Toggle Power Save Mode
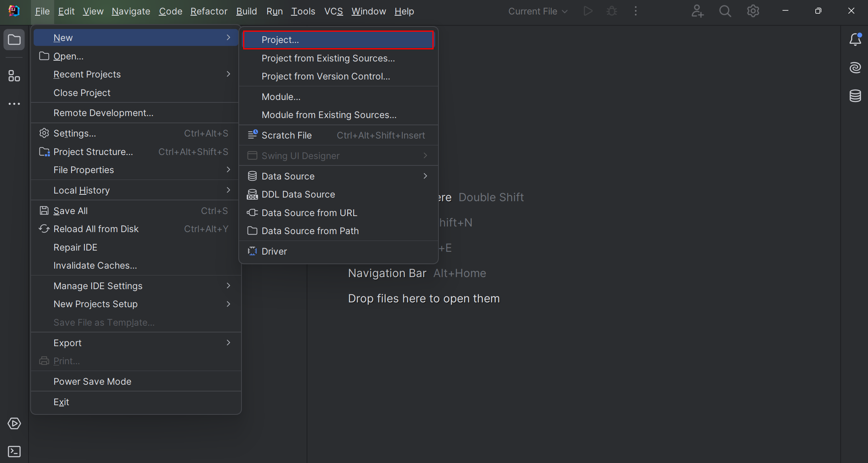Image resolution: width=868 pixels, height=463 pixels. click(x=92, y=381)
